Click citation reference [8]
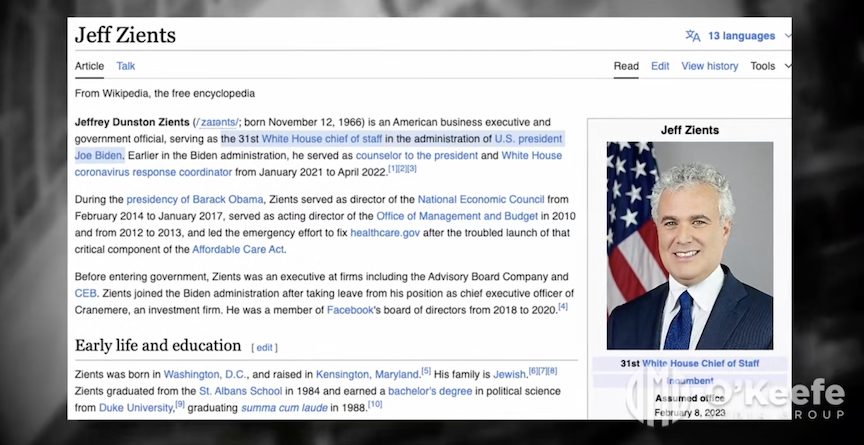The height and width of the screenshot is (445, 864). [553, 372]
